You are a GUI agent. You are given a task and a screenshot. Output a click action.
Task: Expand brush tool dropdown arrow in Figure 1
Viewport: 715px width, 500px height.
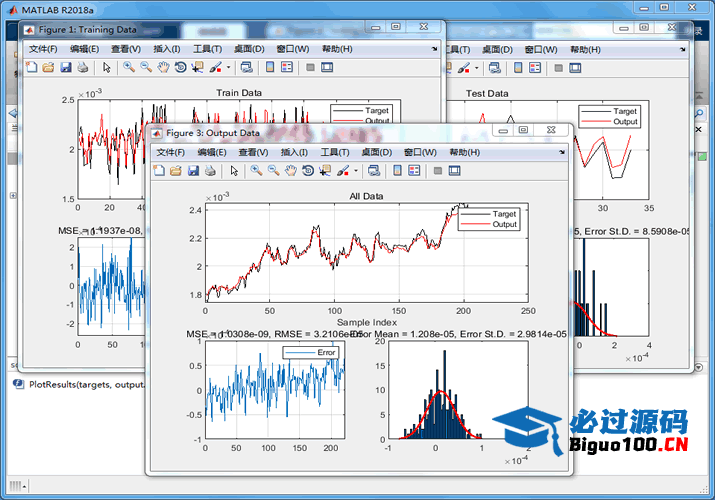coord(229,67)
